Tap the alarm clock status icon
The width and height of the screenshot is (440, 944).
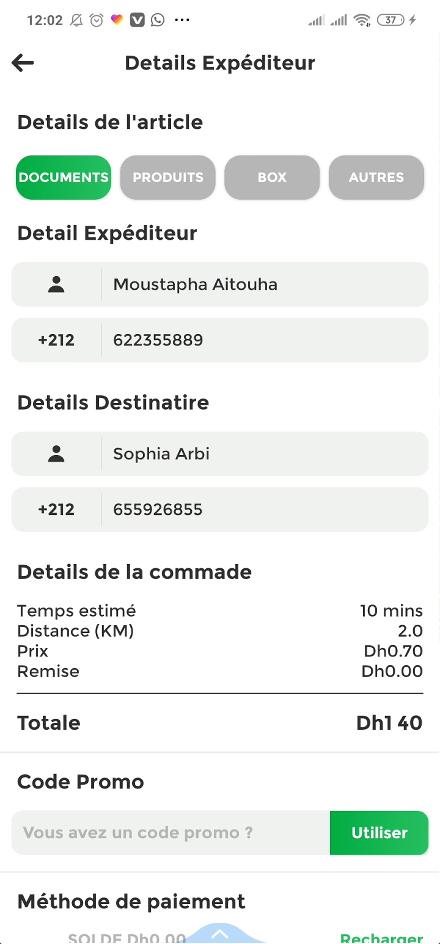pos(96,20)
